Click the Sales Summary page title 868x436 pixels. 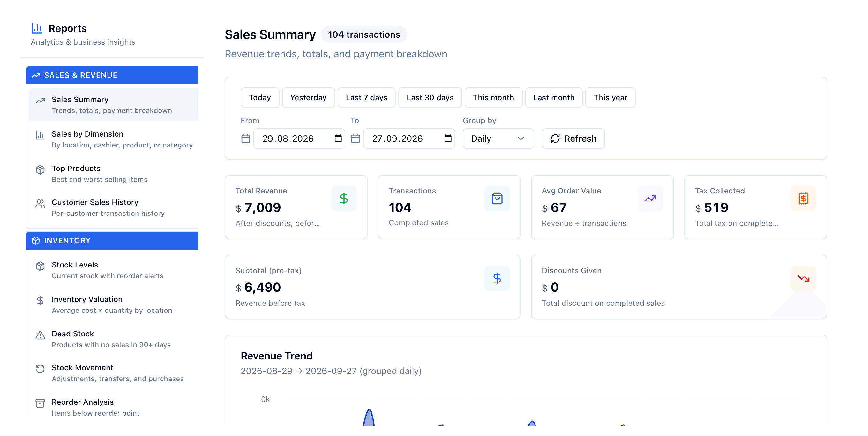(270, 35)
